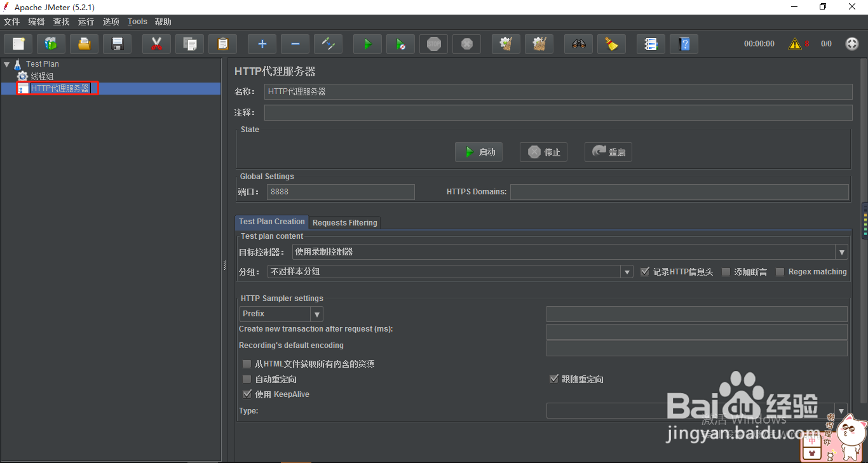
Task: Click the Test Plan flask icon
Action: [x=18, y=64]
